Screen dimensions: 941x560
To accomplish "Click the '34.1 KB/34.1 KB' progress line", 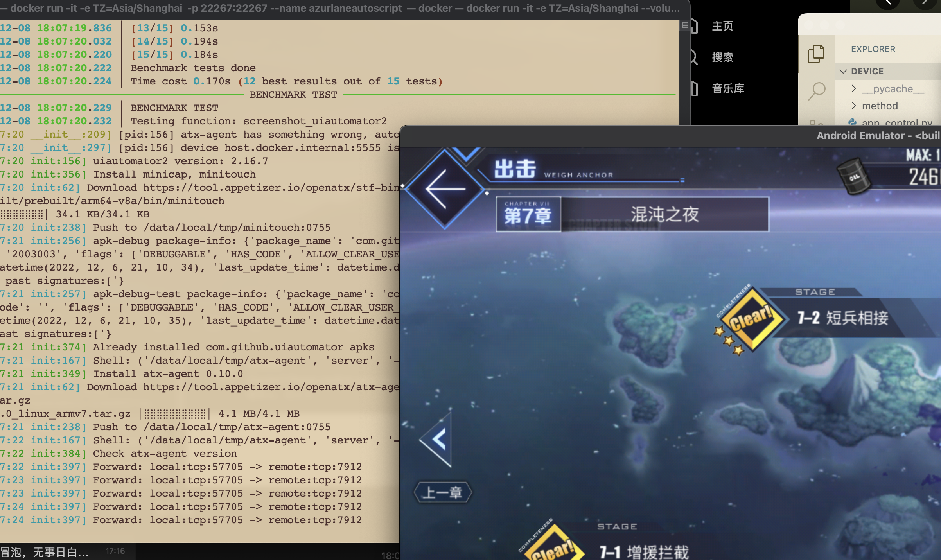I will pyautogui.click(x=102, y=214).
